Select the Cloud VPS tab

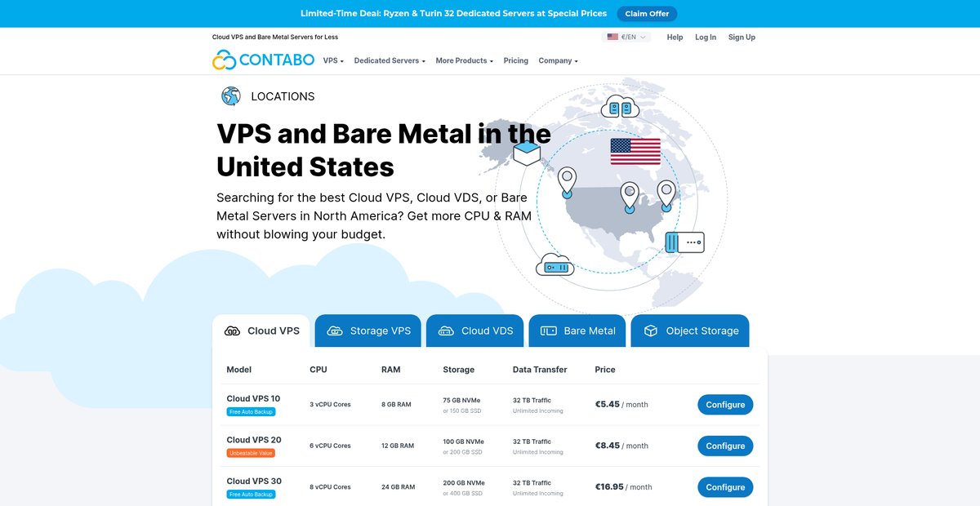coord(261,331)
